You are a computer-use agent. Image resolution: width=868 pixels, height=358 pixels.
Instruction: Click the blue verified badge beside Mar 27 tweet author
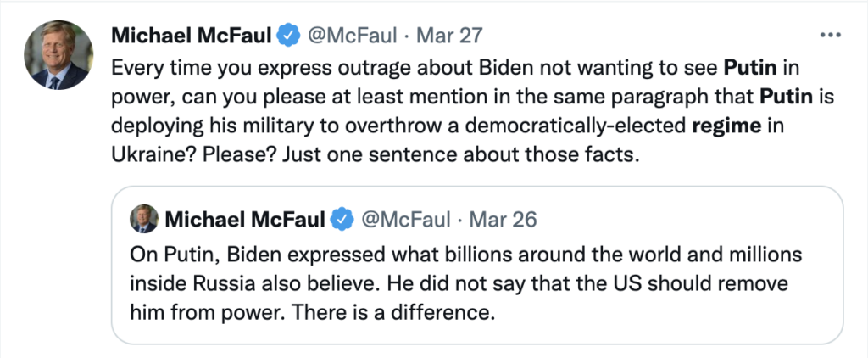(289, 37)
